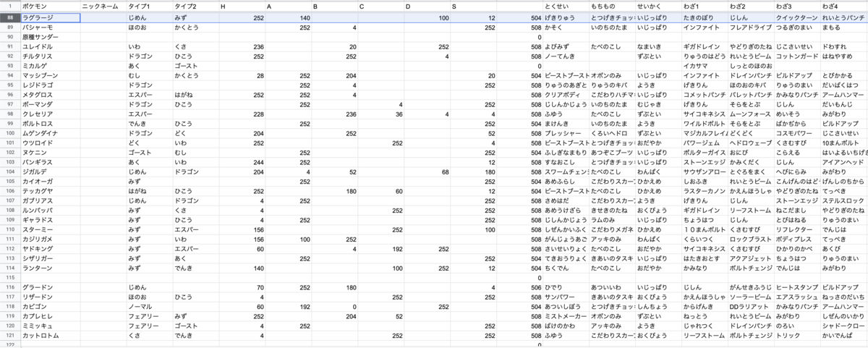The height and width of the screenshot is (348, 868).
Task: Click the くろいヘドロ item cell
Action: 612,134
